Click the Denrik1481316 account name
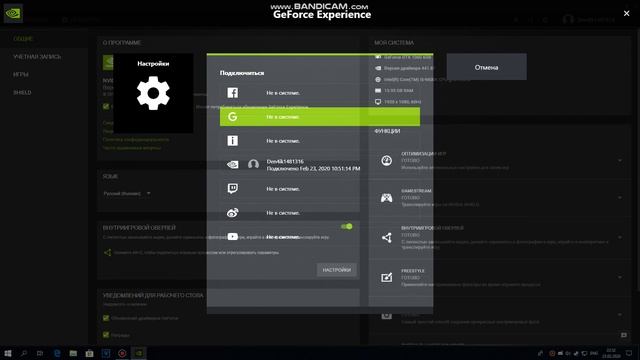Image resolution: width=640 pixels, height=360 pixels. point(285,162)
